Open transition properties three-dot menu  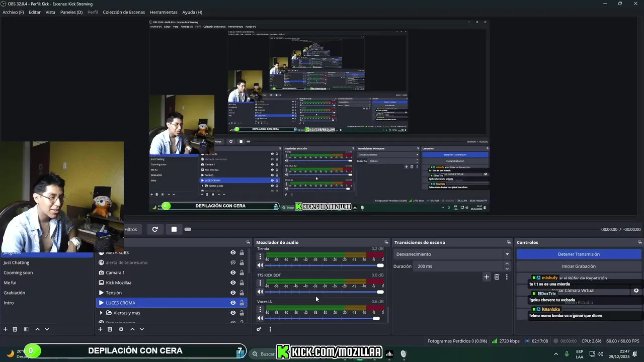coord(507,277)
